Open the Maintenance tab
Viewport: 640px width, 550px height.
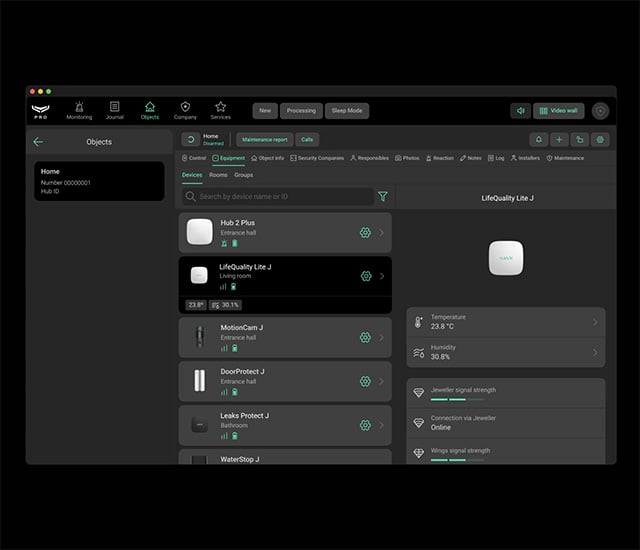point(565,158)
